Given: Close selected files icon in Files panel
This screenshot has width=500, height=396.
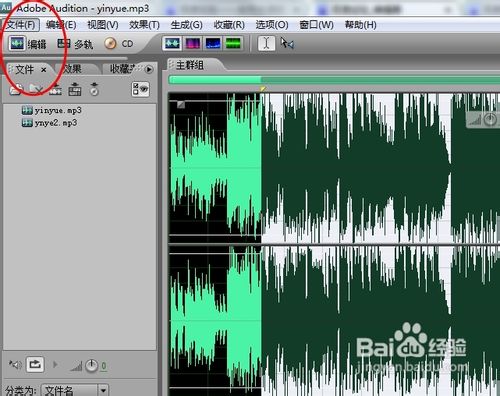Looking at the screenshot, I should coord(36,89).
